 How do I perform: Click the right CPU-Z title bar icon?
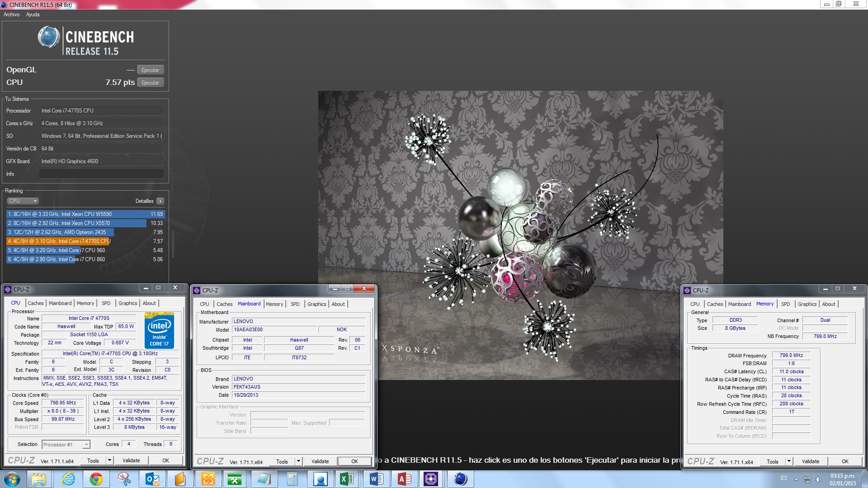click(687, 291)
